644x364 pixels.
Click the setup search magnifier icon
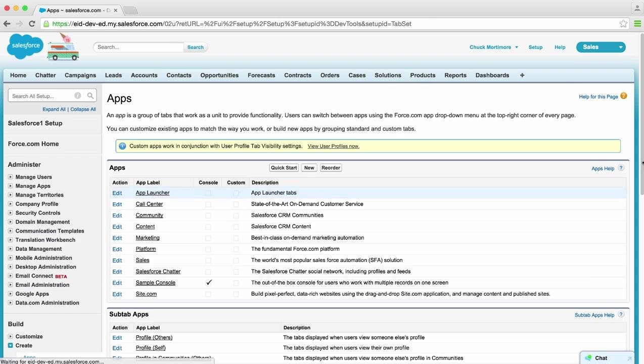tap(90, 96)
